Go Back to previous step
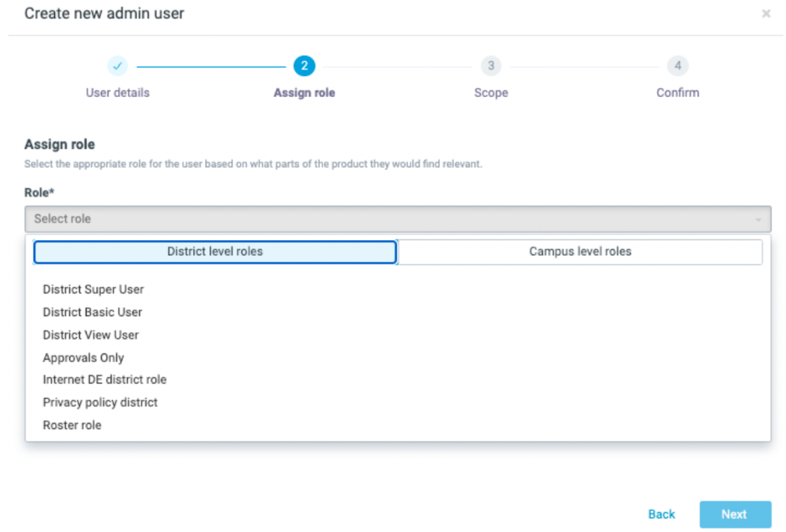This screenshot has height=532, width=786. tap(661, 515)
